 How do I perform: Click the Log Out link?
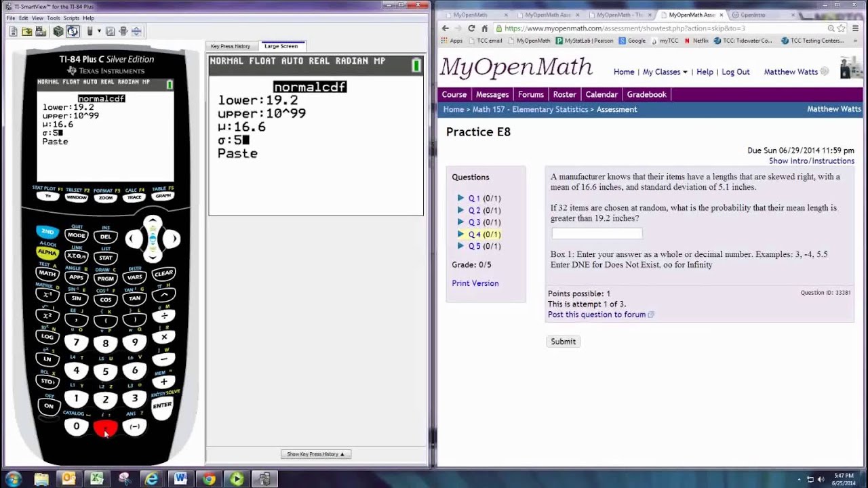coord(736,72)
